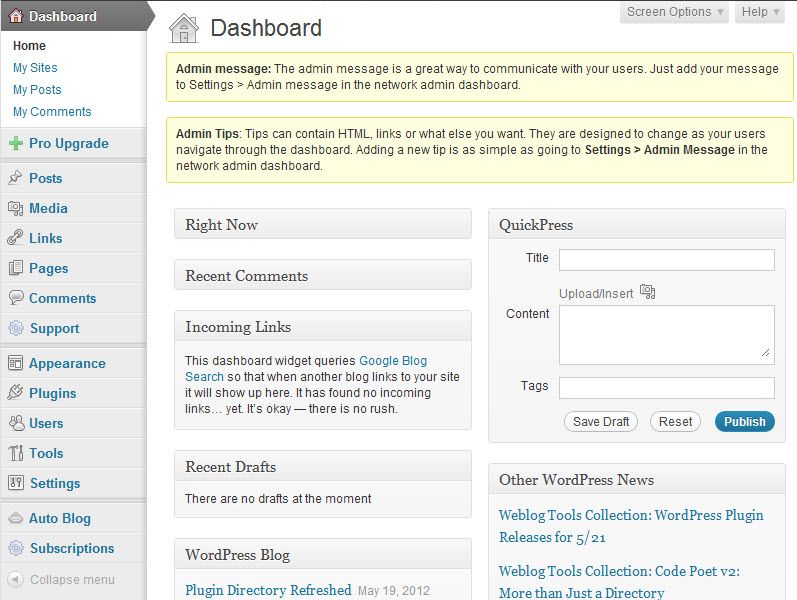
Task: Open WordPress Plugin Releases for 5/21 link
Action: [631, 526]
